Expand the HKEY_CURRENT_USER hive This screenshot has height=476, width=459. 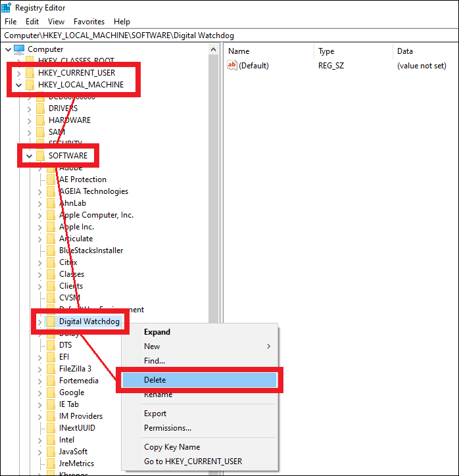[18, 73]
